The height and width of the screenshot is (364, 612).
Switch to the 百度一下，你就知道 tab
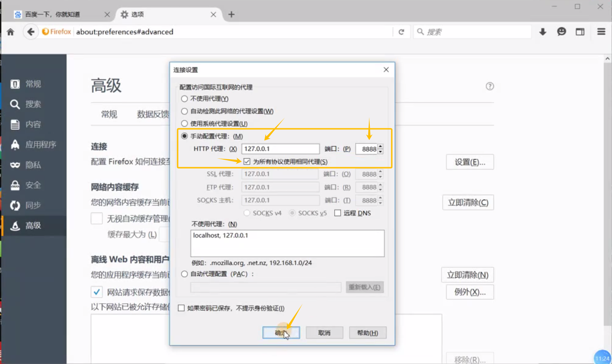[x=62, y=15]
